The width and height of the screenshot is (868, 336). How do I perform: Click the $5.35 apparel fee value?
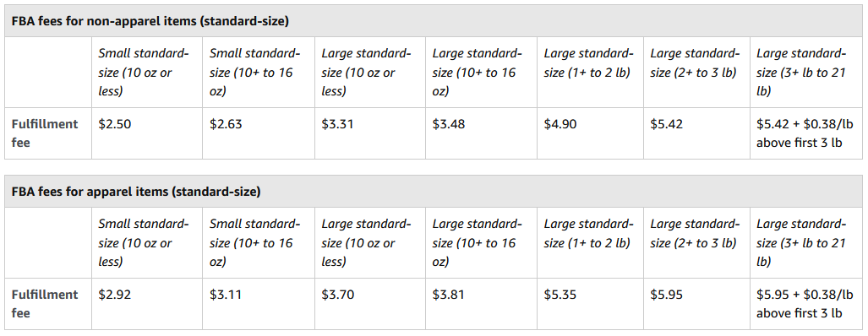click(560, 295)
